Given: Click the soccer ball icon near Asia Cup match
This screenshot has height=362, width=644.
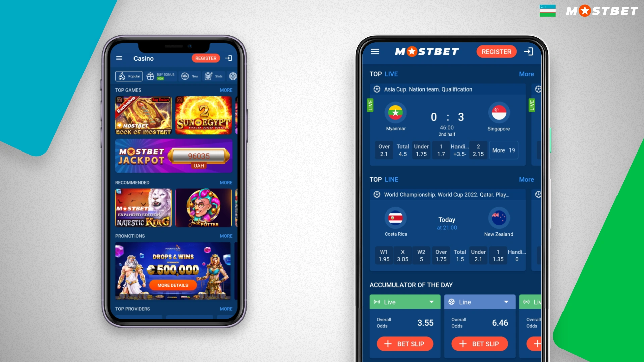Looking at the screenshot, I should [x=377, y=88].
